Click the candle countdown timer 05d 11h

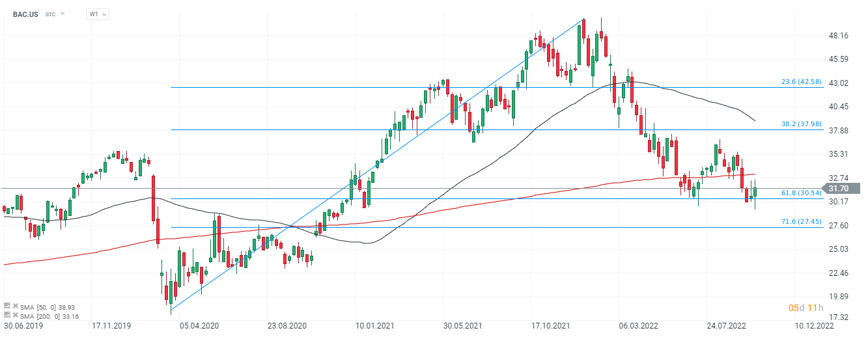coord(806,307)
